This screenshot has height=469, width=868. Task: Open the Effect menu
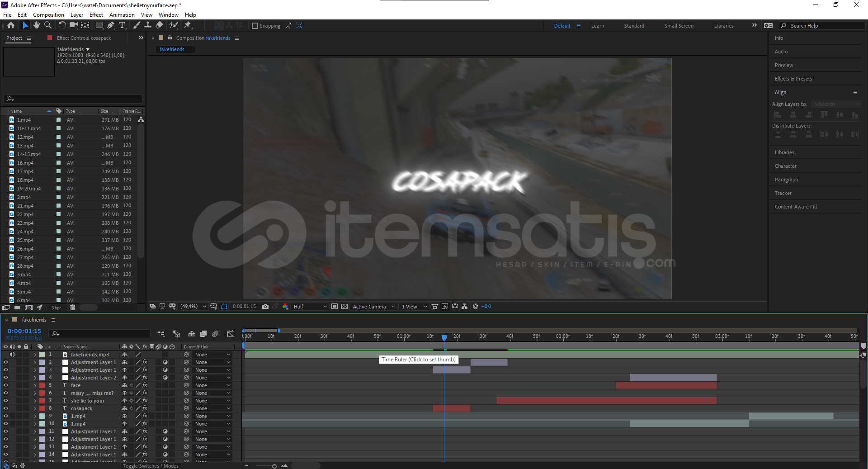click(x=96, y=15)
